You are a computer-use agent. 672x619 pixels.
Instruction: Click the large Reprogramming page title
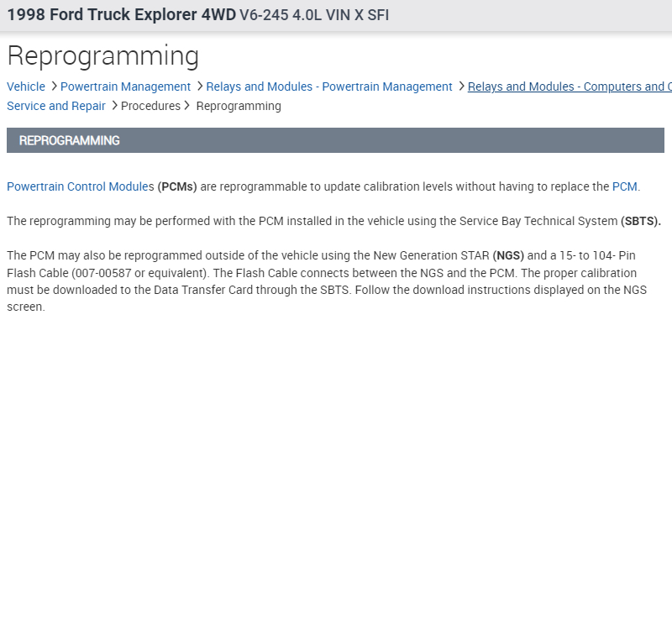click(x=102, y=56)
